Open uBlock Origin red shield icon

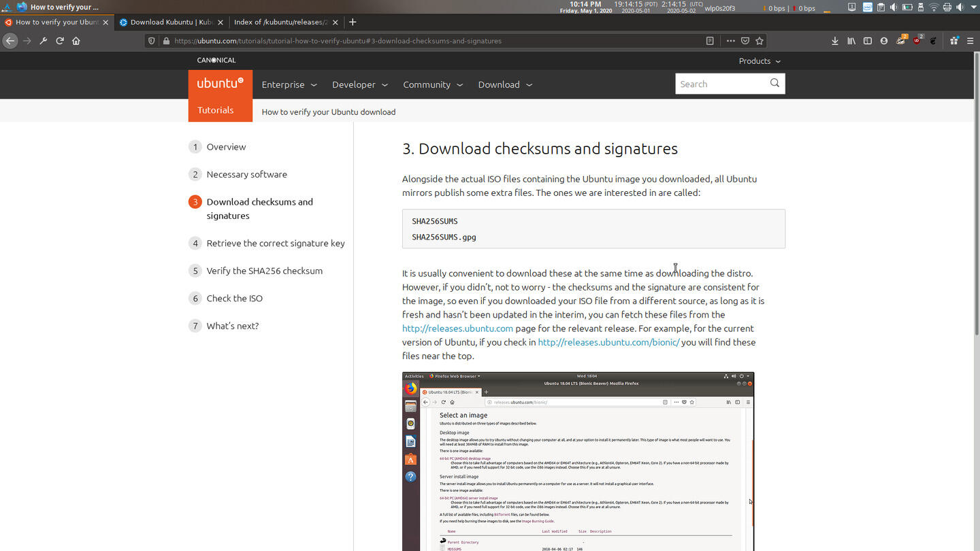[917, 40]
